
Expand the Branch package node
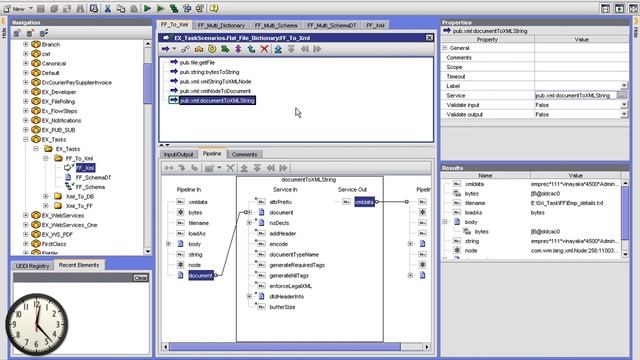pos(26,44)
